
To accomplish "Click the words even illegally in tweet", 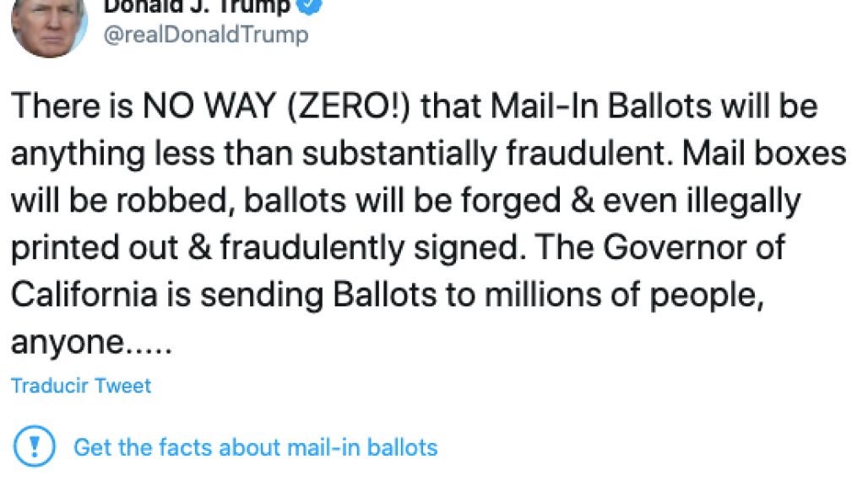I will click(702, 201).
